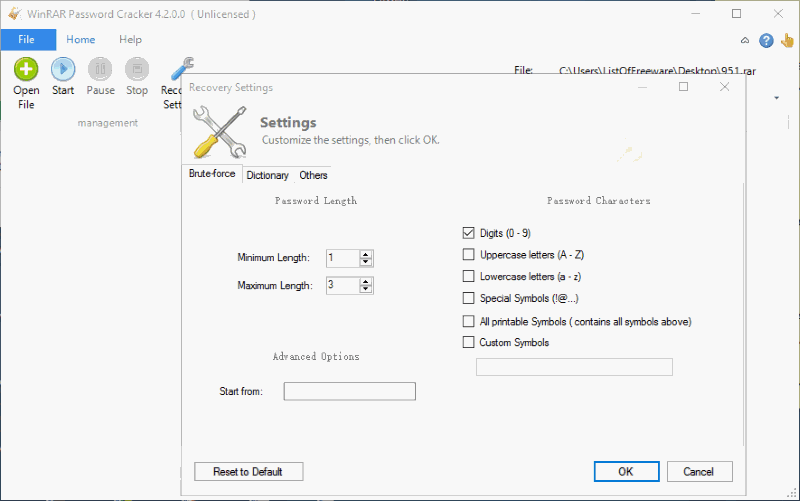This screenshot has width=800, height=501.
Task: Enable the Custom Symbols checkbox
Action: pyautogui.click(x=468, y=342)
